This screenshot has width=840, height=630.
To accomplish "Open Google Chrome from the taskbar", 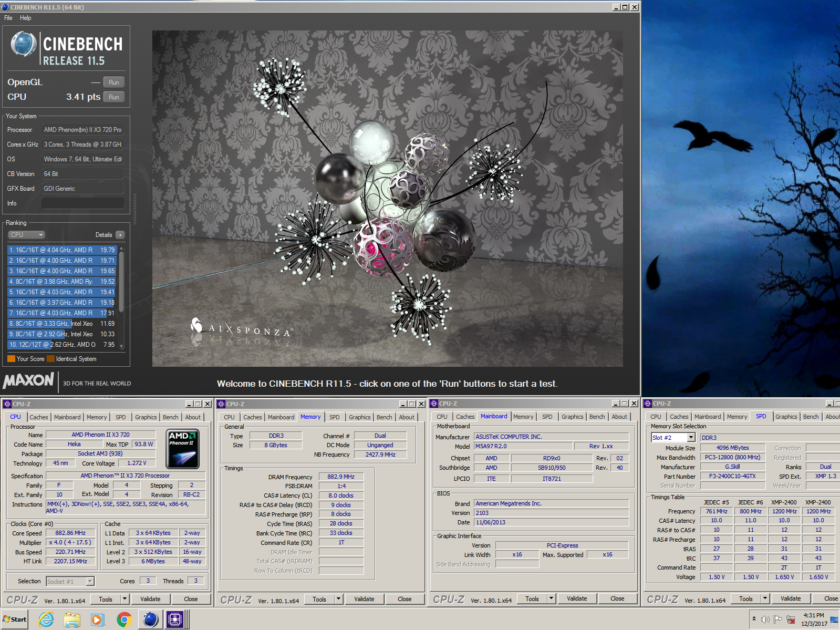I will coord(124,619).
